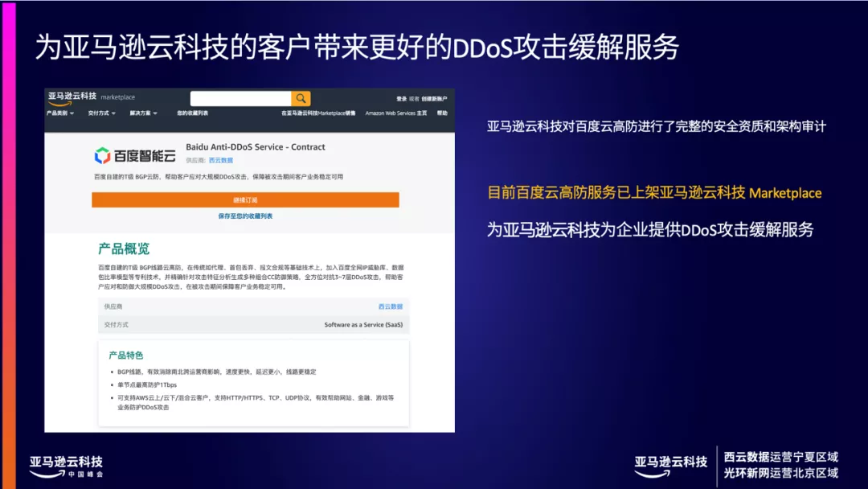Image resolution: width=868 pixels, height=489 pixels.
Task: Click Software as a Service (SaaS) value
Action: click(x=363, y=324)
